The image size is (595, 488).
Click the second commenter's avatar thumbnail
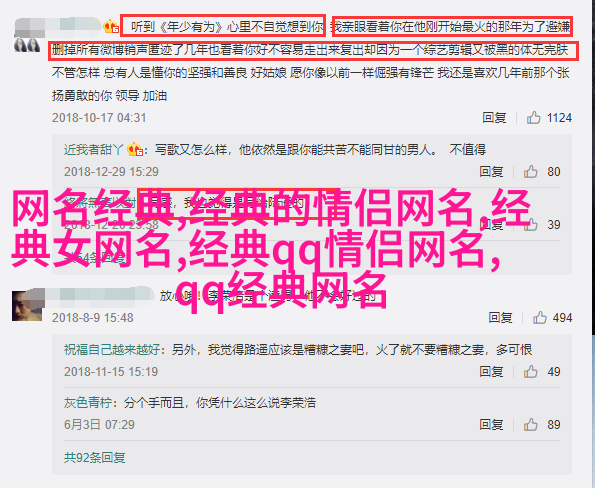[27, 305]
